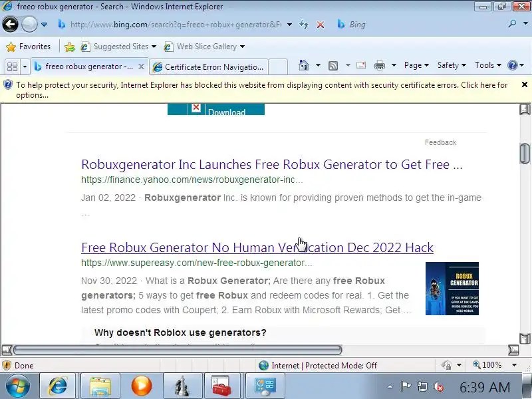Screen dimensions: 532x399
Task: Click the security information bar message
Action: (x=261, y=90)
